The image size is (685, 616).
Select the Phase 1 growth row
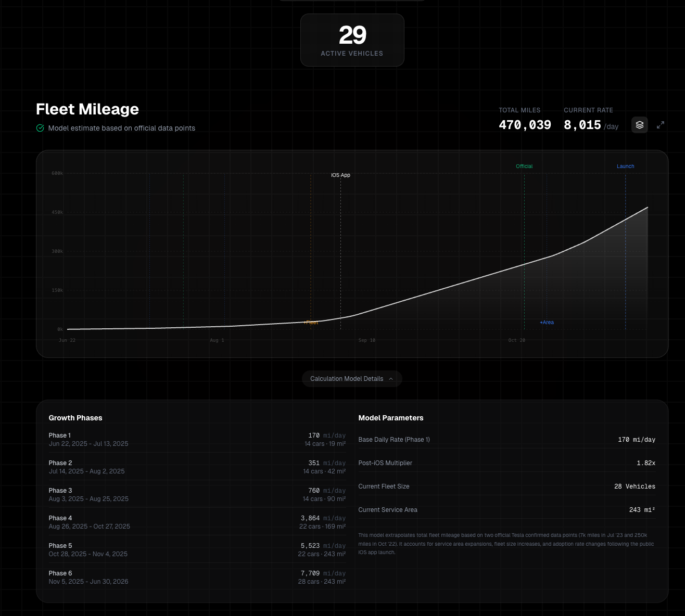pyautogui.click(x=197, y=439)
